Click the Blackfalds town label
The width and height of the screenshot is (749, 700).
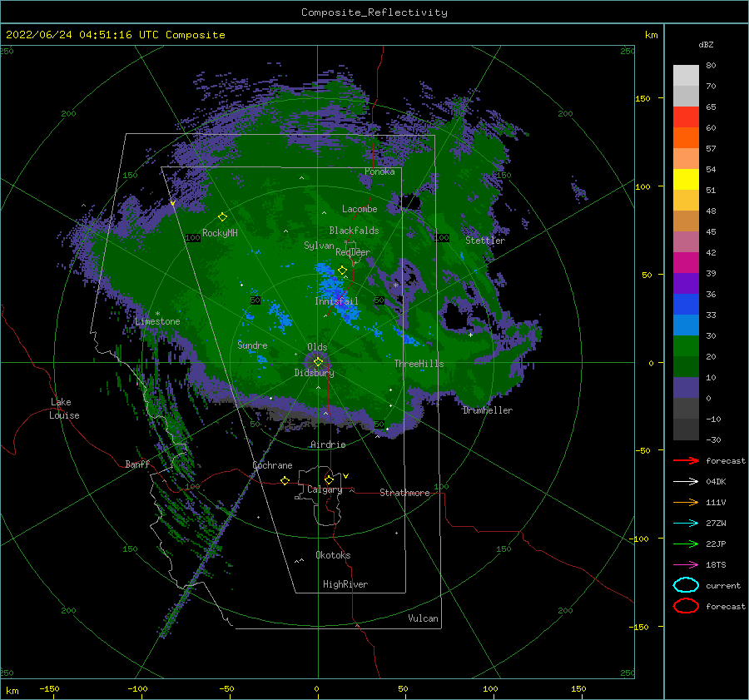pyautogui.click(x=354, y=231)
